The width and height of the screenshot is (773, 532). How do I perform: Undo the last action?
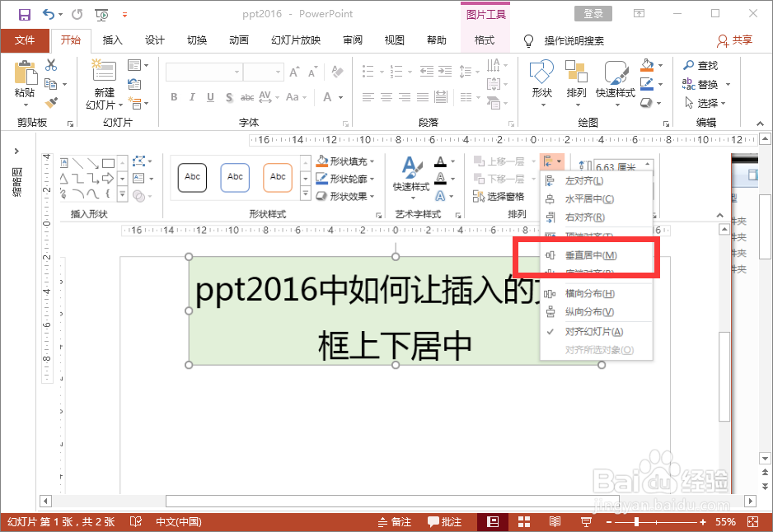pos(49,14)
